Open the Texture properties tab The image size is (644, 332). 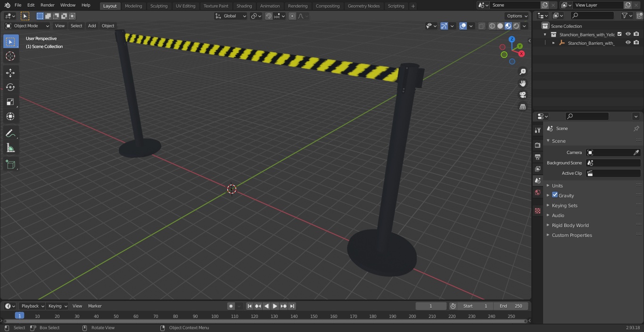click(x=537, y=211)
